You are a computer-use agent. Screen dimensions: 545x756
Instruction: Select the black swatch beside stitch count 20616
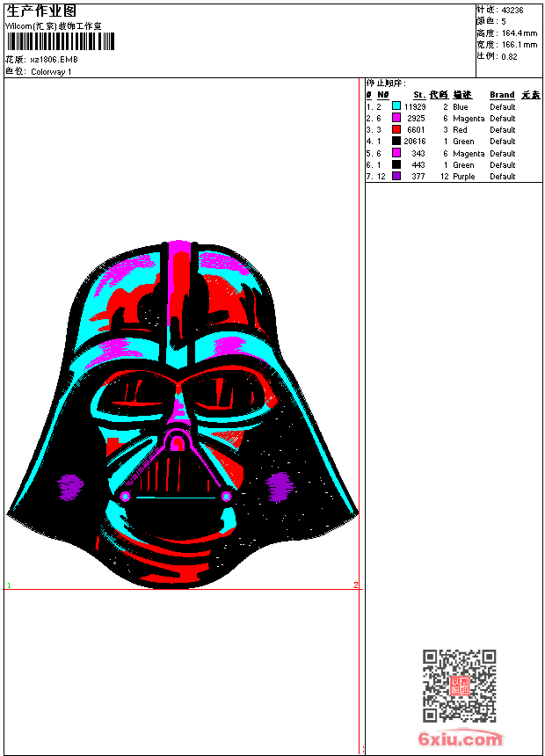tap(396, 141)
